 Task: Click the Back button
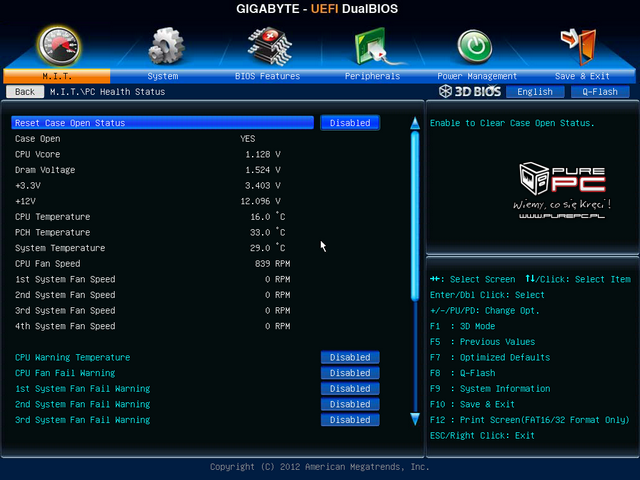click(25, 92)
